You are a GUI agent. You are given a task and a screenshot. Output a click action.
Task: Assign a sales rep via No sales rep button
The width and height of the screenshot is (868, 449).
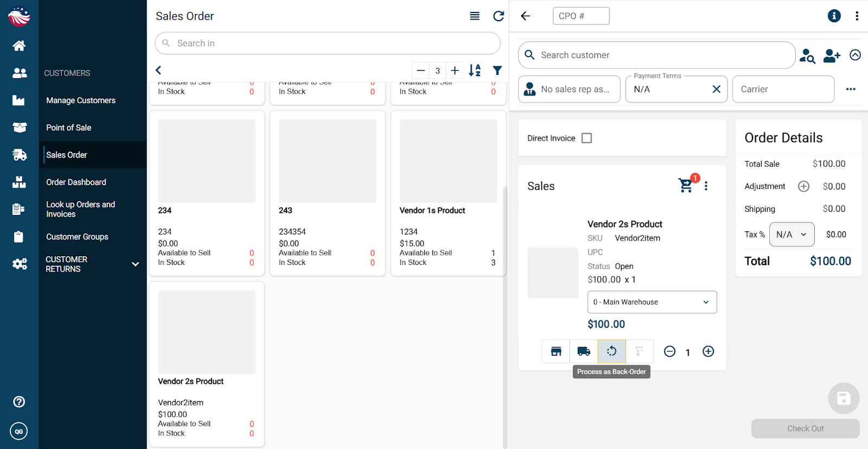coord(569,89)
